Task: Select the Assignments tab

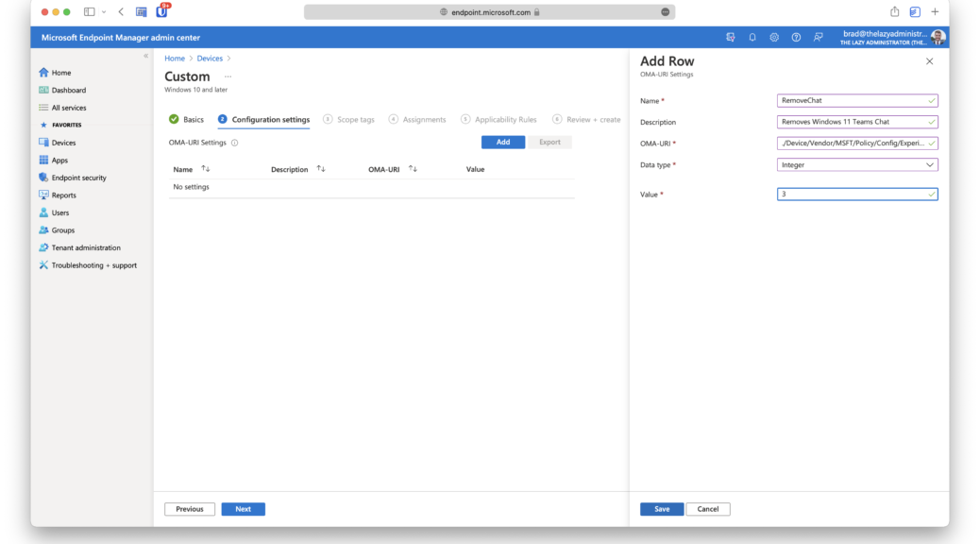Action: [x=417, y=119]
